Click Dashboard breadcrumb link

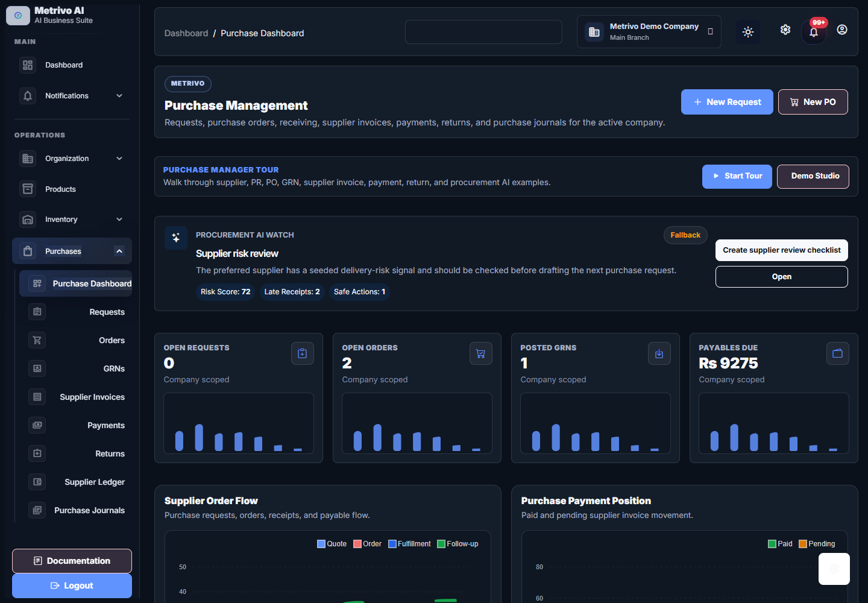tap(186, 33)
